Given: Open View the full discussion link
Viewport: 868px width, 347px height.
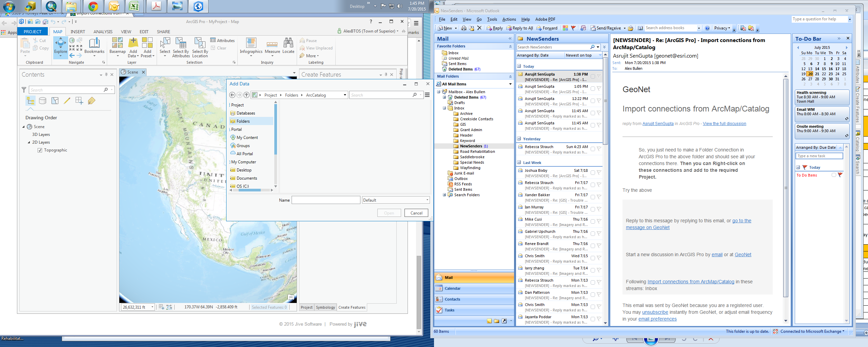Looking at the screenshot, I should pyautogui.click(x=724, y=124).
